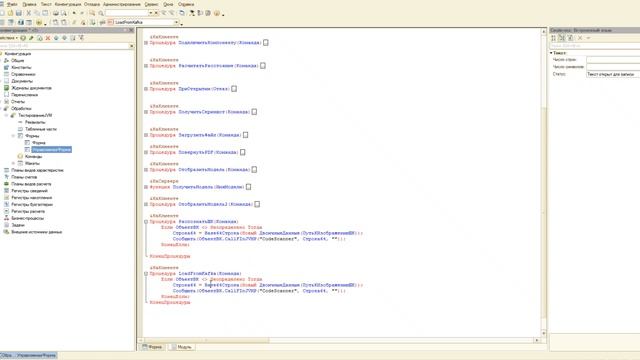Open the Справка menu
The height and width of the screenshot is (360, 640).
coord(186,4)
